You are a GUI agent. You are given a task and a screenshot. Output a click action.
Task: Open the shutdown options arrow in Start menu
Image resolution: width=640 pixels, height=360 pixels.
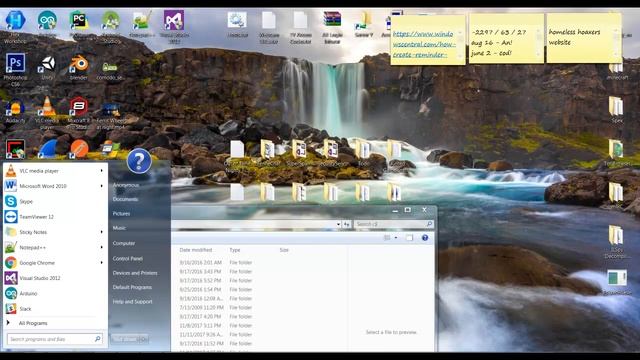pyautogui.click(x=143, y=339)
